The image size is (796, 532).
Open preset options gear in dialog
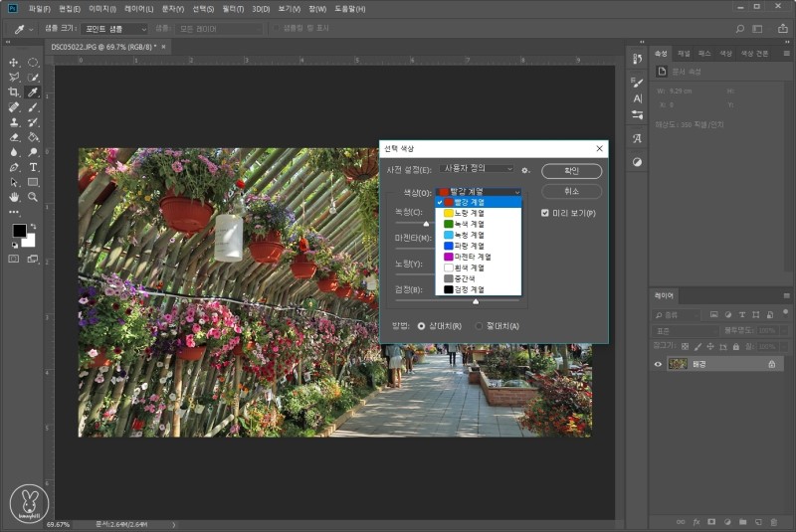tap(525, 170)
